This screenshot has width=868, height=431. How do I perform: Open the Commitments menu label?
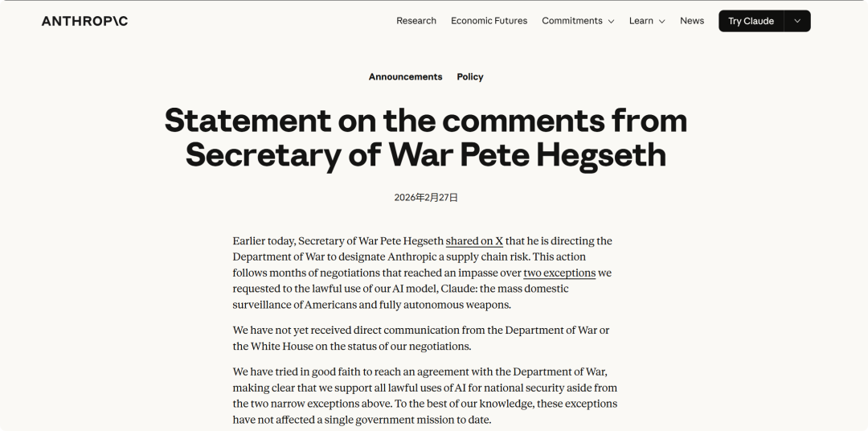click(571, 21)
